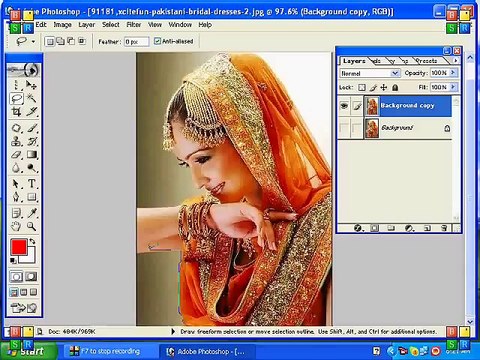Select the Type tool
Viewport: 480px width, 360px height.
(32, 184)
